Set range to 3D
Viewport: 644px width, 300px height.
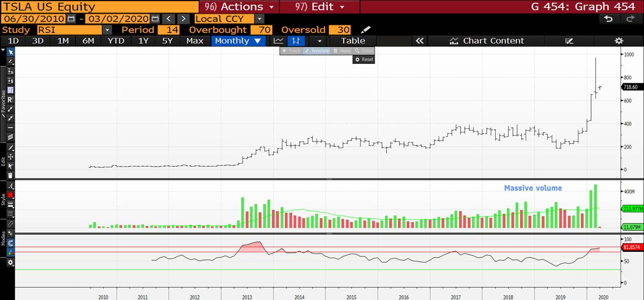pyautogui.click(x=38, y=41)
